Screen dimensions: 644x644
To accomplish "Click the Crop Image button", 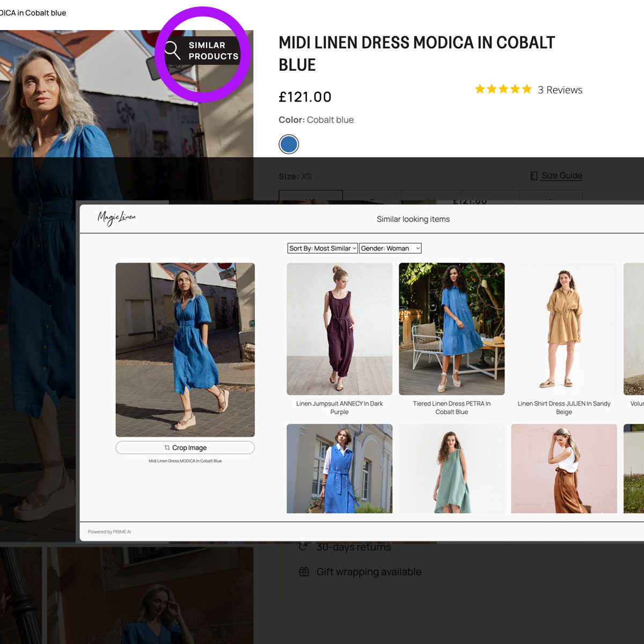I will 185,447.
